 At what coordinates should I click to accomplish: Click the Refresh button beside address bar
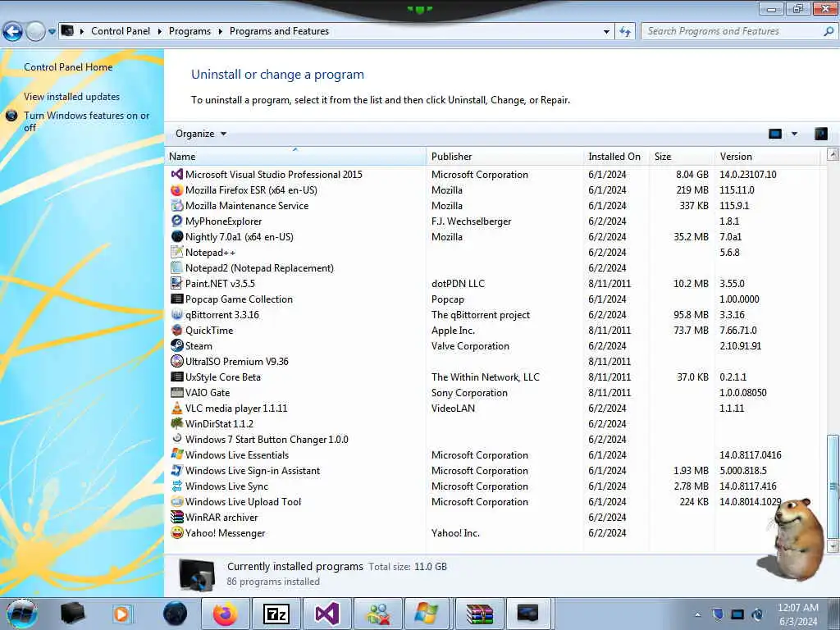coord(624,31)
